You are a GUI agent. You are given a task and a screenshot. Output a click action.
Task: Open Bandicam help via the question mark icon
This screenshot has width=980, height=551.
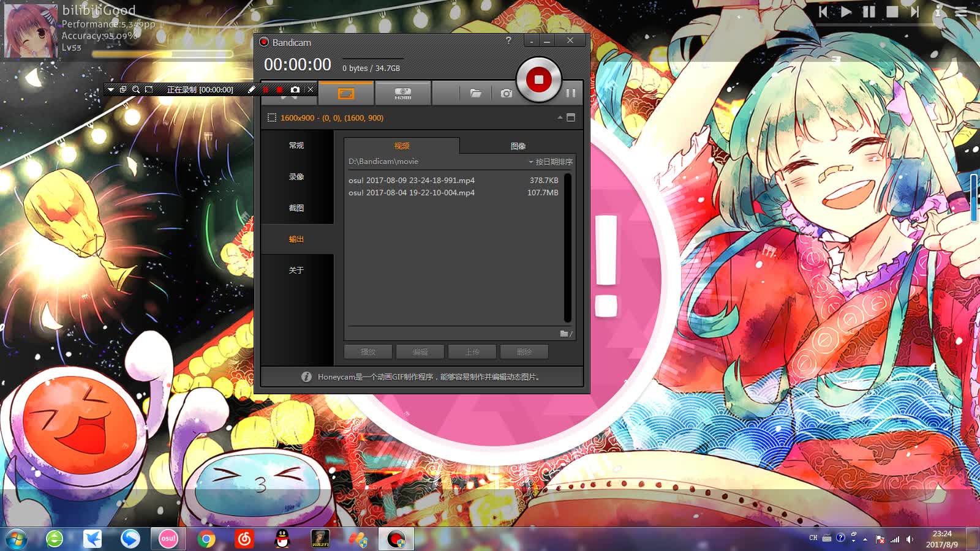click(x=508, y=41)
